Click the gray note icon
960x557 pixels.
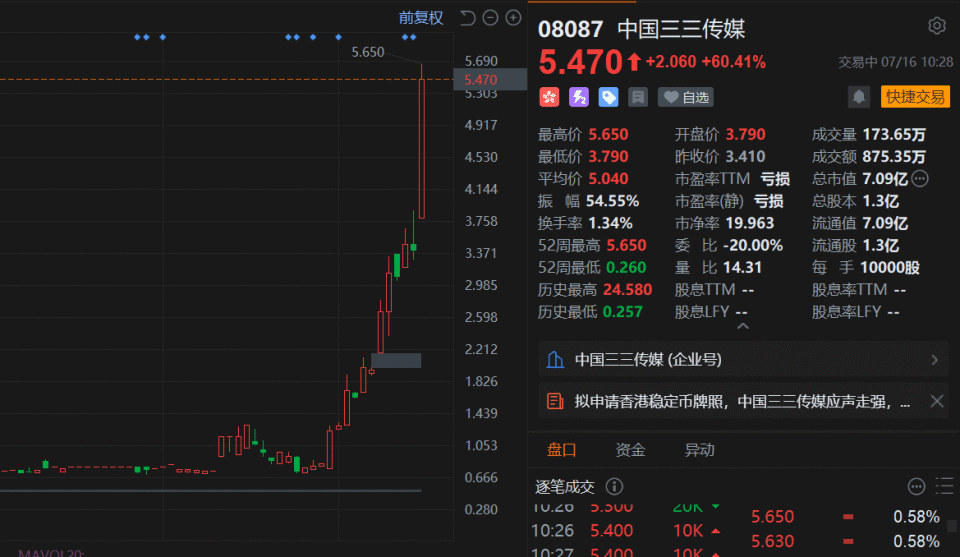(637, 97)
